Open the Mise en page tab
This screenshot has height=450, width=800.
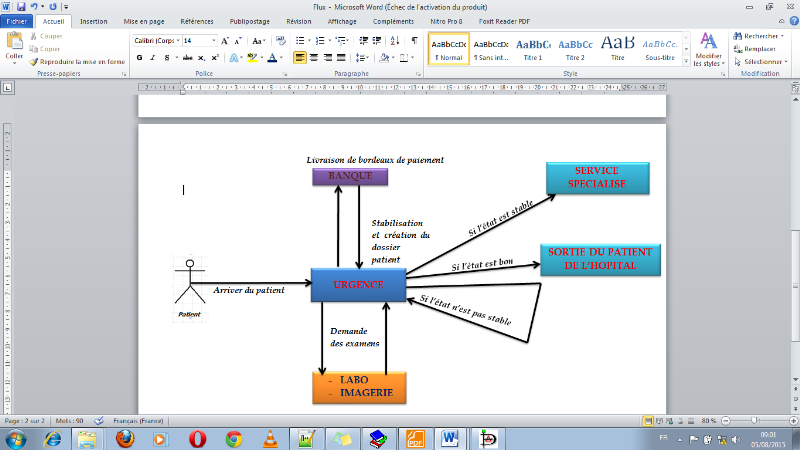coord(144,20)
